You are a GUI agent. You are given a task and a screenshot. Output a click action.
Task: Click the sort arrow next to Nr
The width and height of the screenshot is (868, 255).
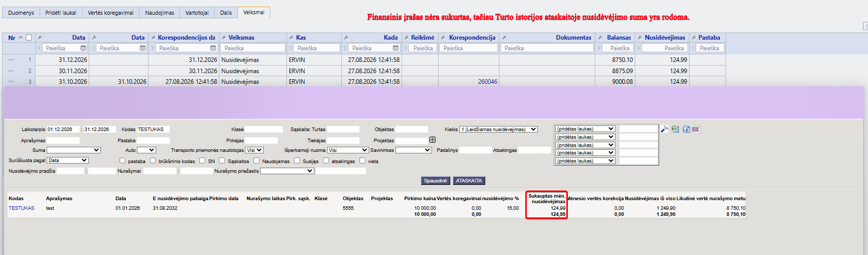[20, 38]
